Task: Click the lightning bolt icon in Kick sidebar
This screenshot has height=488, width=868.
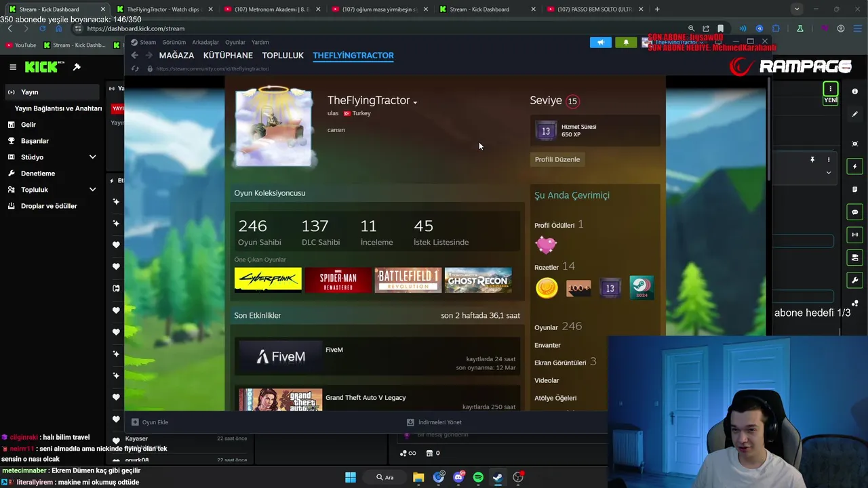Action: [x=855, y=167]
